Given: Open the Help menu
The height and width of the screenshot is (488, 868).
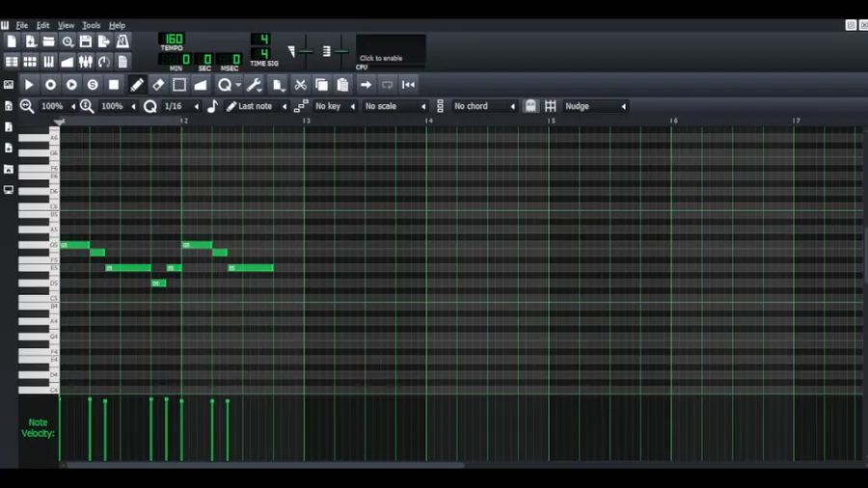Looking at the screenshot, I should pyautogui.click(x=117, y=25).
